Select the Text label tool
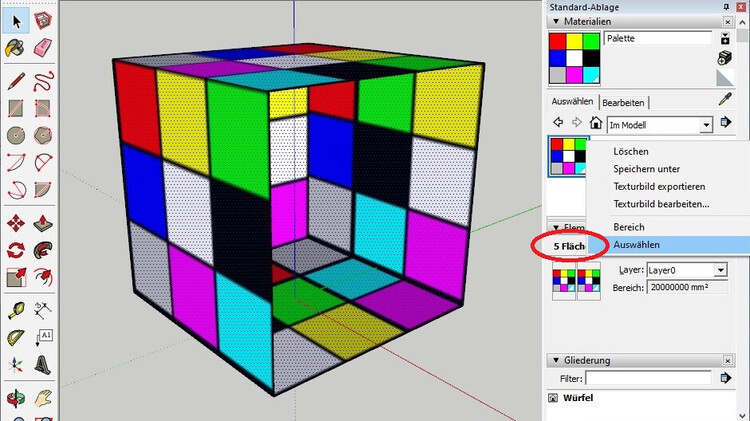Screen dimensions: 750x421 coord(43,338)
